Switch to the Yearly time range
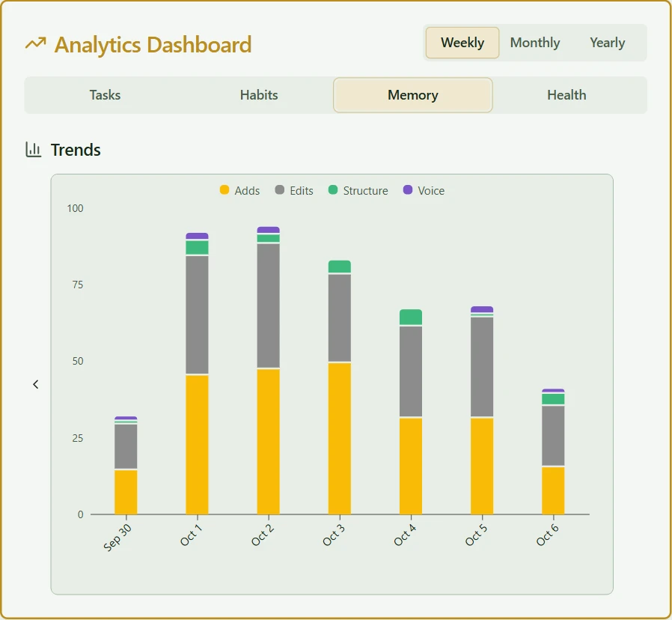Viewport: 672px width, 620px height. coord(608,43)
